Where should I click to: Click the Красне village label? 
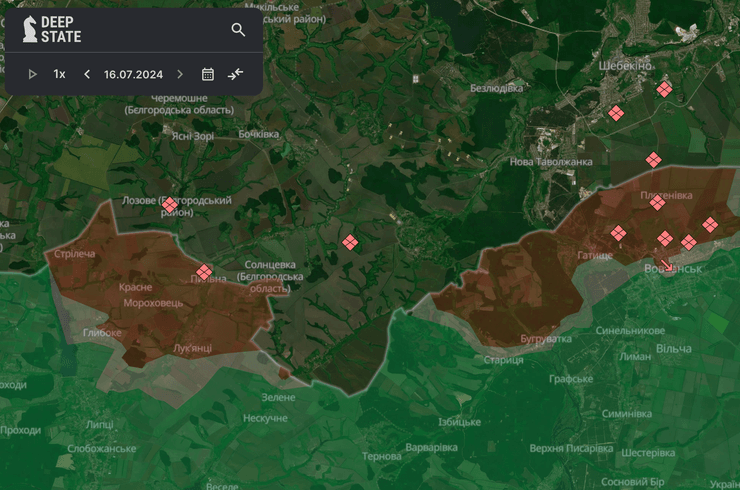tap(135, 287)
